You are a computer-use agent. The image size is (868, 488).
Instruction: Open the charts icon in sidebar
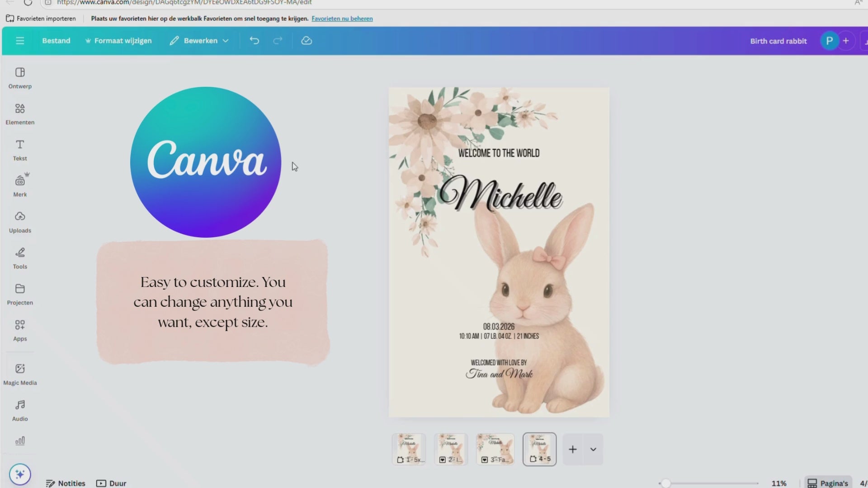[x=20, y=441]
